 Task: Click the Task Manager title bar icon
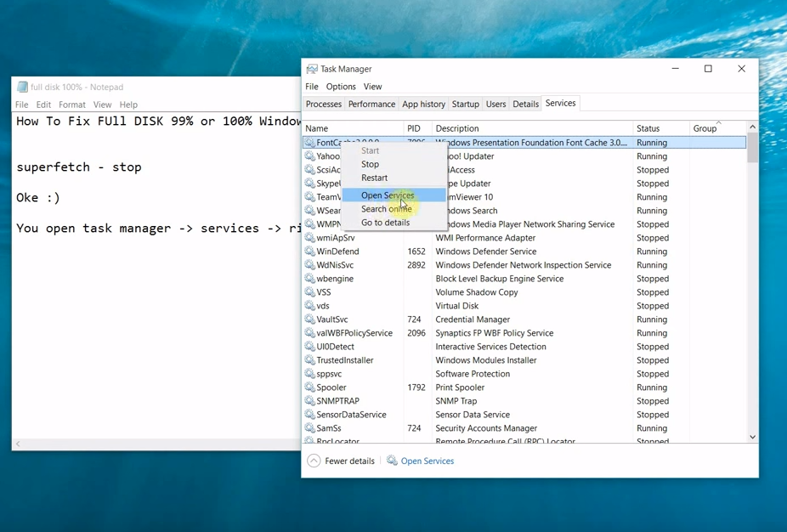pos(312,69)
